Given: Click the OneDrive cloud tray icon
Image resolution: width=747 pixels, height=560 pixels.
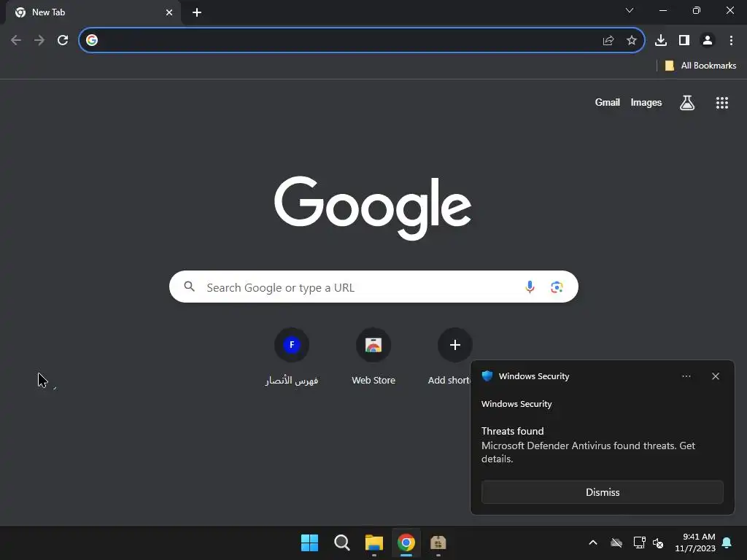Looking at the screenshot, I should [616, 542].
